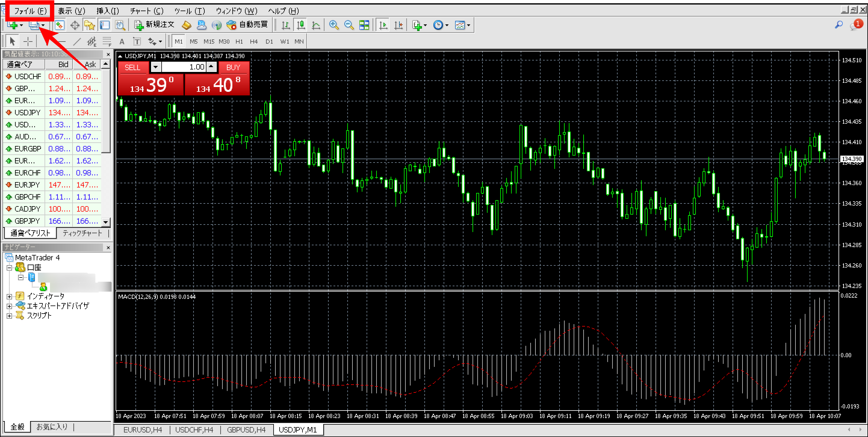Switch chart to line chart mode
The image size is (868, 437).
point(316,25)
